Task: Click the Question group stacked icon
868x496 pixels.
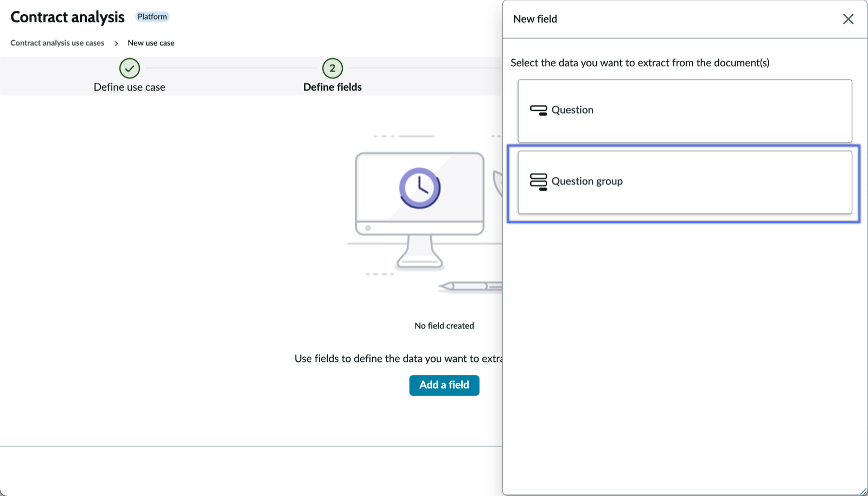Action: click(x=538, y=182)
